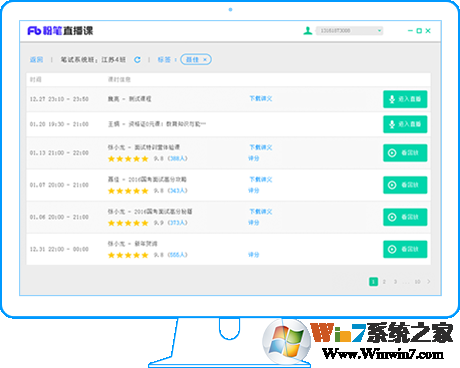Download handout for 01.07 20:00 lesson
The width and height of the screenshot is (460, 368).
261,179
